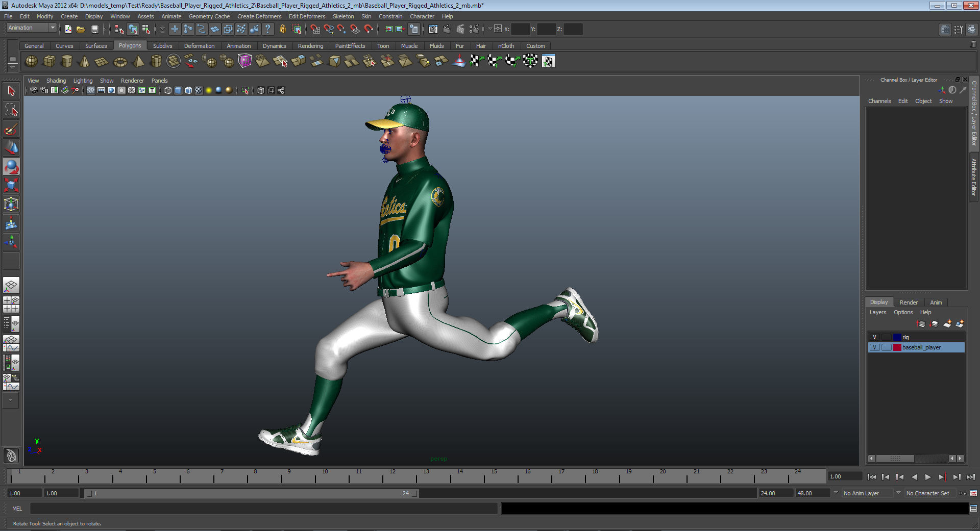Toggle wireframe on shaded viewport button
Image resolution: width=980 pixels, height=531 pixels.
[188, 90]
